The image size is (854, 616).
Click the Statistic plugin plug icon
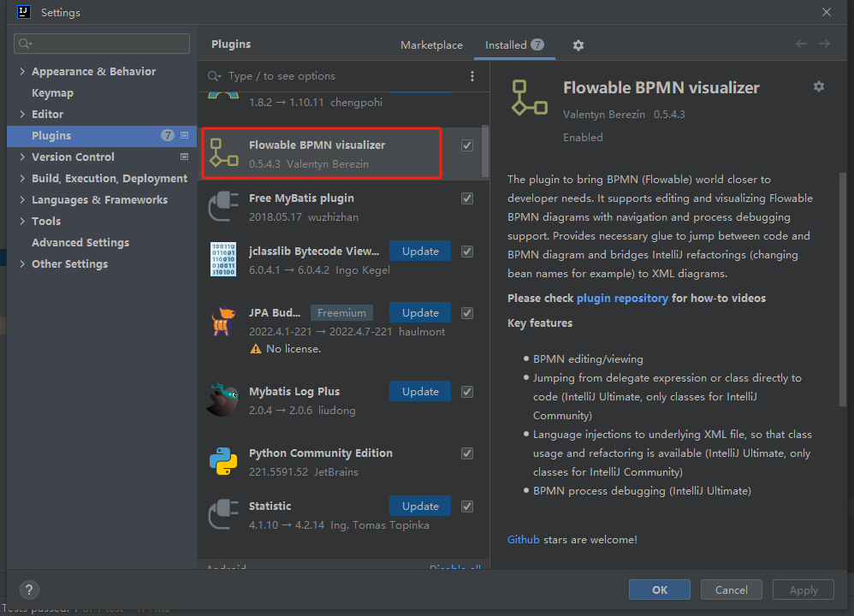tap(224, 514)
